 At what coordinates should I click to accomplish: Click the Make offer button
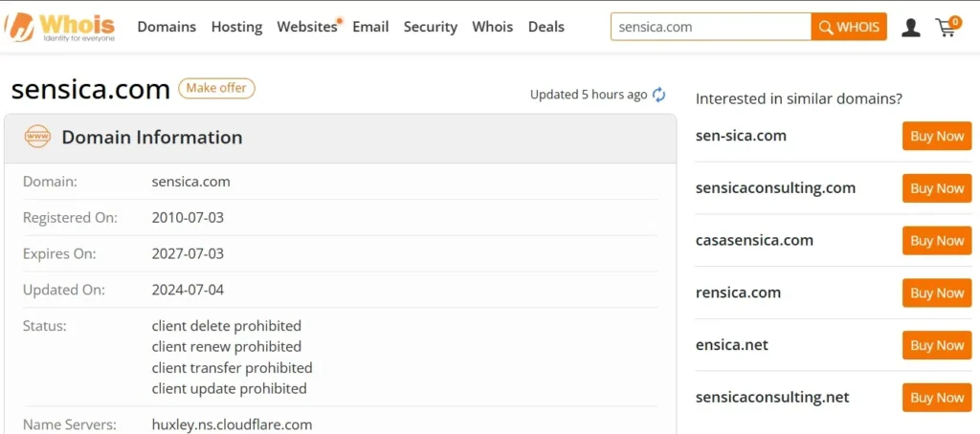[x=217, y=88]
